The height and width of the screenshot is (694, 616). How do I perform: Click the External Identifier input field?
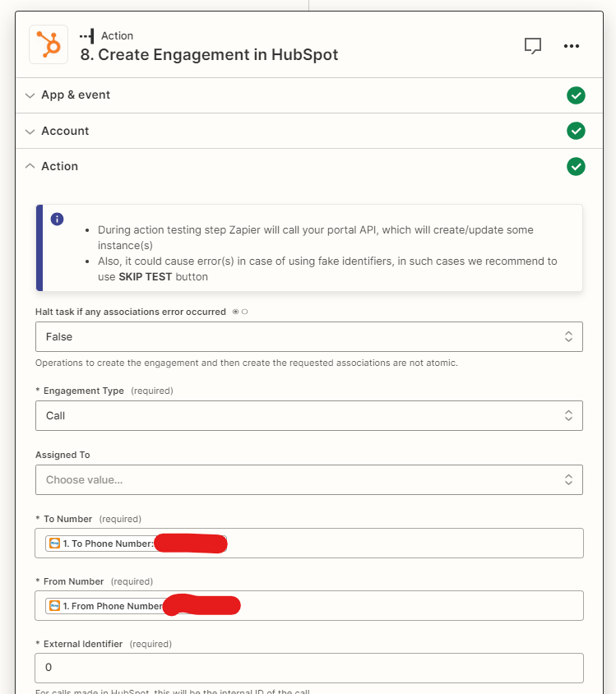(x=308, y=668)
